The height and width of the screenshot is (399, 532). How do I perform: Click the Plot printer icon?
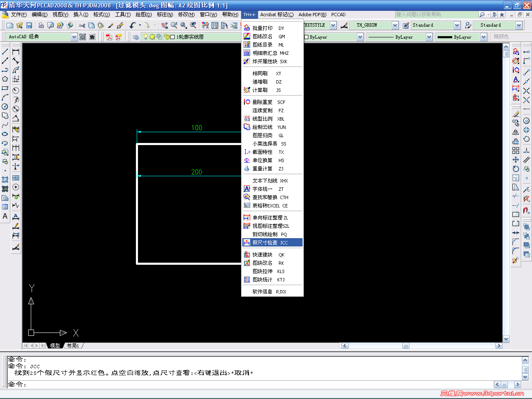41,25
